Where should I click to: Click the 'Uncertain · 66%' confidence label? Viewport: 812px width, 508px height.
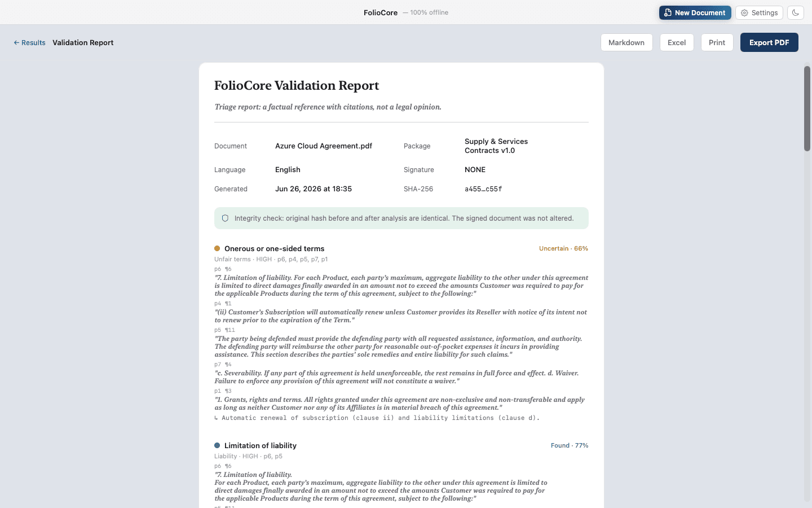pyautogui.click(x=563, y=248)
